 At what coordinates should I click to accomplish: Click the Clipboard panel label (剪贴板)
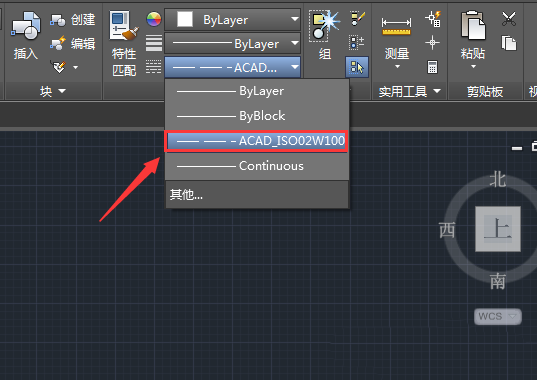485,91
